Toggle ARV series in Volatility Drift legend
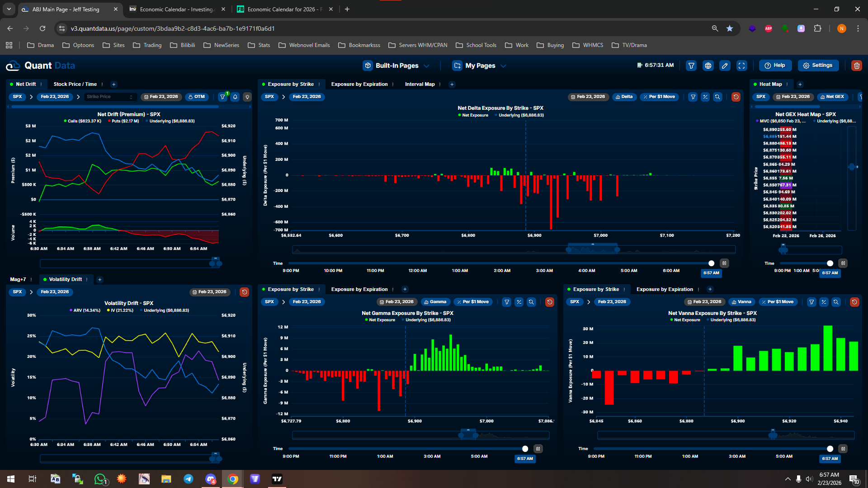The height and width of the screenshot is (488, 868). point(85,310)
